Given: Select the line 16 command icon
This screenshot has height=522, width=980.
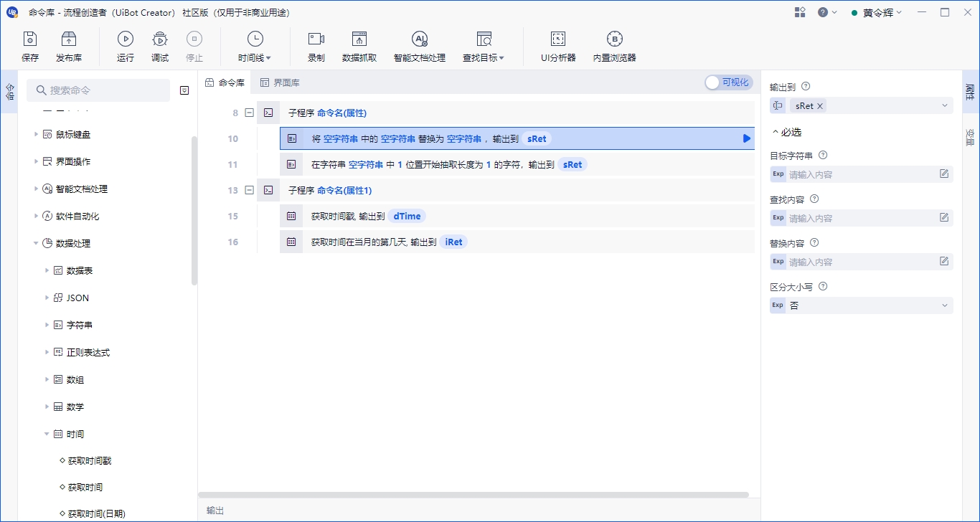Looking at the screenshot, I should (291, 242).
